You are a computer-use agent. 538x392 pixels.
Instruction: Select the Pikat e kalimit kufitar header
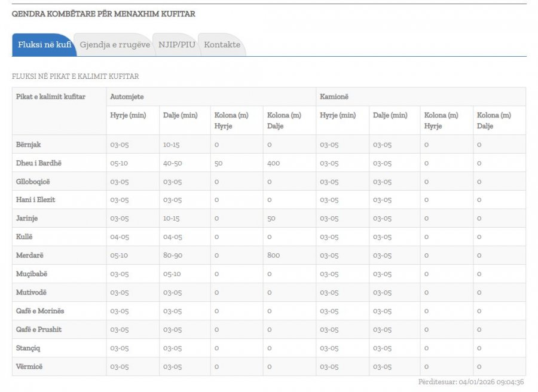click(51, 96)
